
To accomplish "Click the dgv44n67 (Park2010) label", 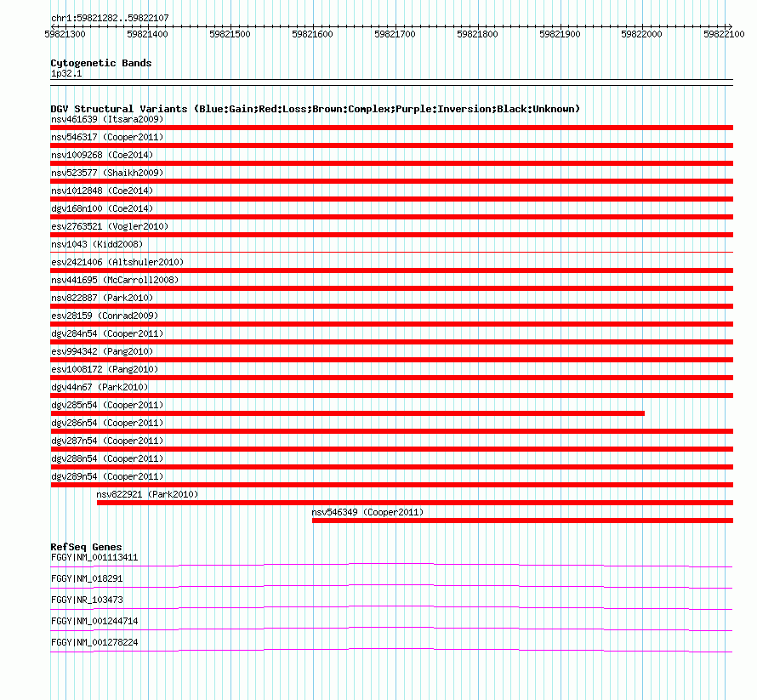I will [100, 387].
